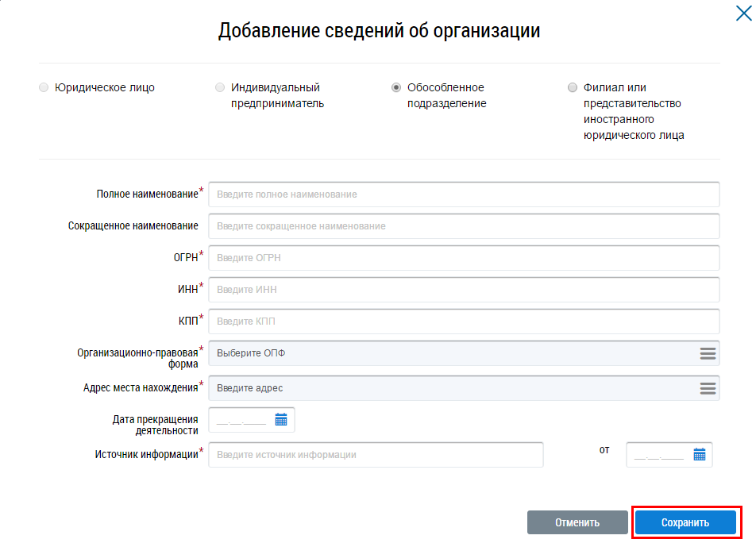This screenshot has width=756, height=543.
Task: Pick Филиал или представительство radio option
Action: pos(573,88)
